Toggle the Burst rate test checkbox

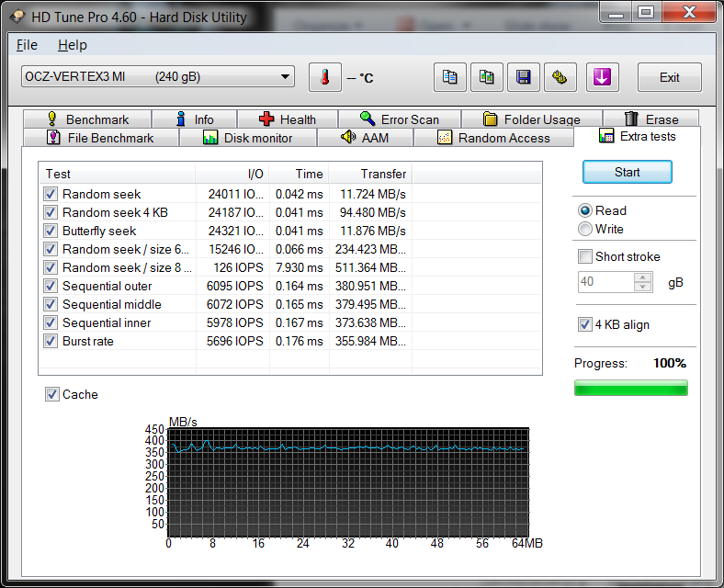tap(51, 341)
